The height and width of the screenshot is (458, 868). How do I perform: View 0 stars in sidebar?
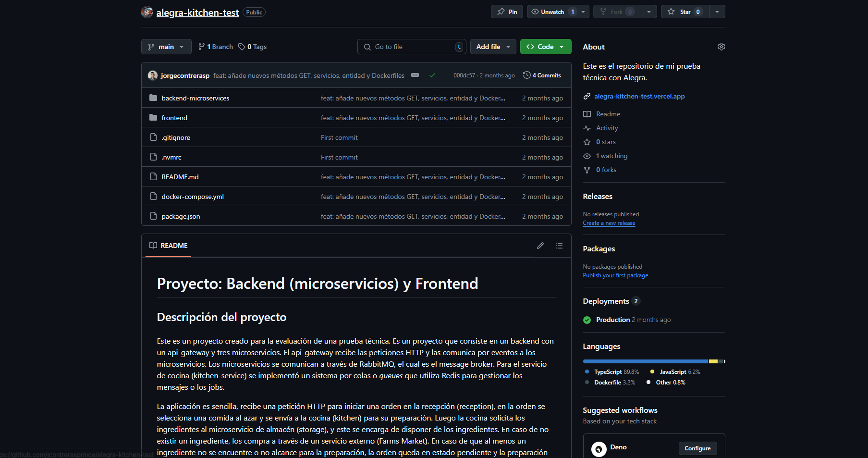tap(599, 142)
